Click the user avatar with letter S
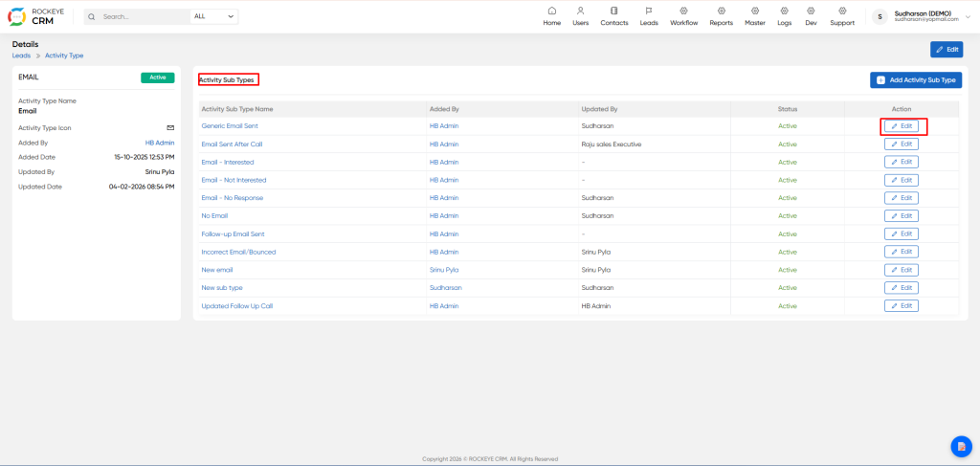980x466 pixels. coord(880,17)
